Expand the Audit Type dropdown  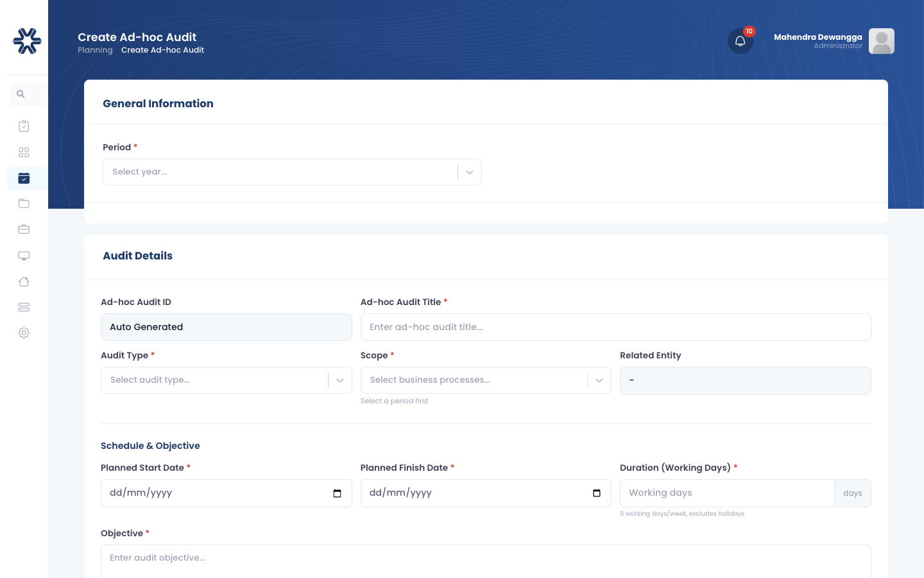pyautogui.click(x=226, y=380)
